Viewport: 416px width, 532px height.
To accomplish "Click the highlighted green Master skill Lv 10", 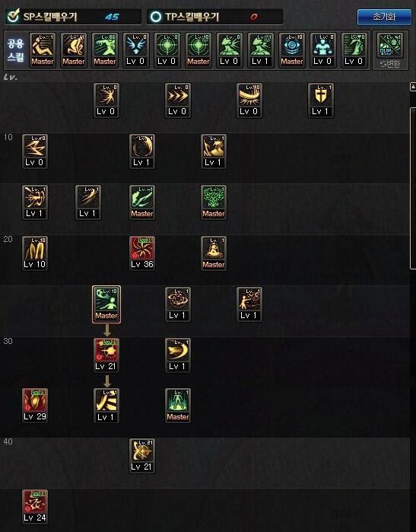I will (x=106, y=304).
